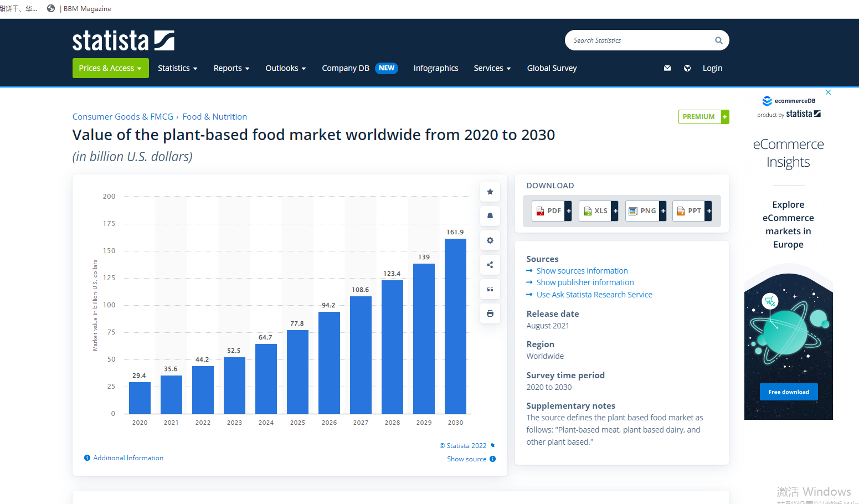Click the star favorite icon beside chart
The image size is (859, 504).
pyautogui.click(x=490, y=192)
